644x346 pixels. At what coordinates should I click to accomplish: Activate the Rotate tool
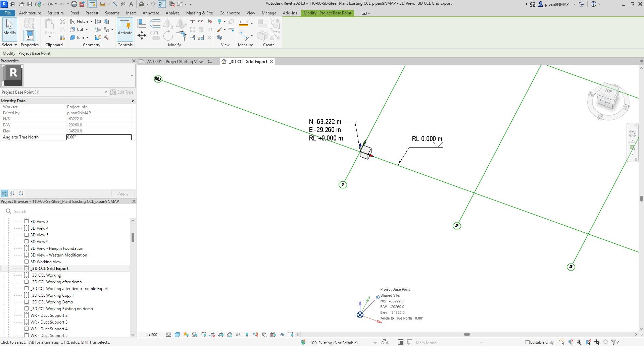tap(168, 36)
